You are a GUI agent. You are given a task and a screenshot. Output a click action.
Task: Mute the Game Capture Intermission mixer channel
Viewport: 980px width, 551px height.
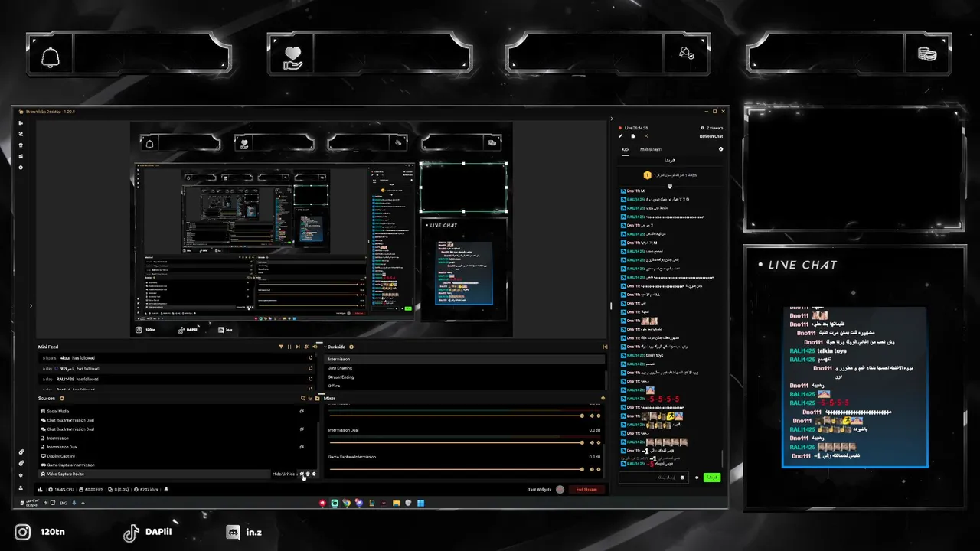click(x=592, y=469)
